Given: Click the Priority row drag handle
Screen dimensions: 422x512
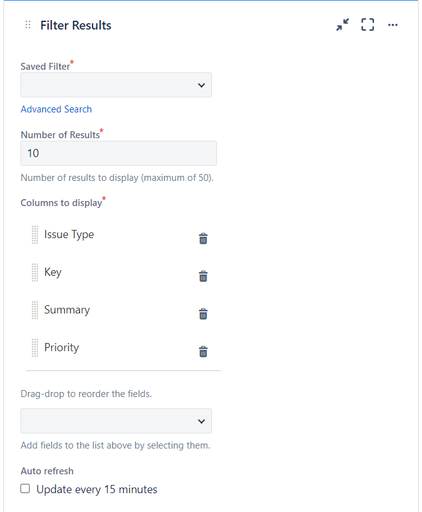Looking at the screenshot, I should tap(35, 348).
